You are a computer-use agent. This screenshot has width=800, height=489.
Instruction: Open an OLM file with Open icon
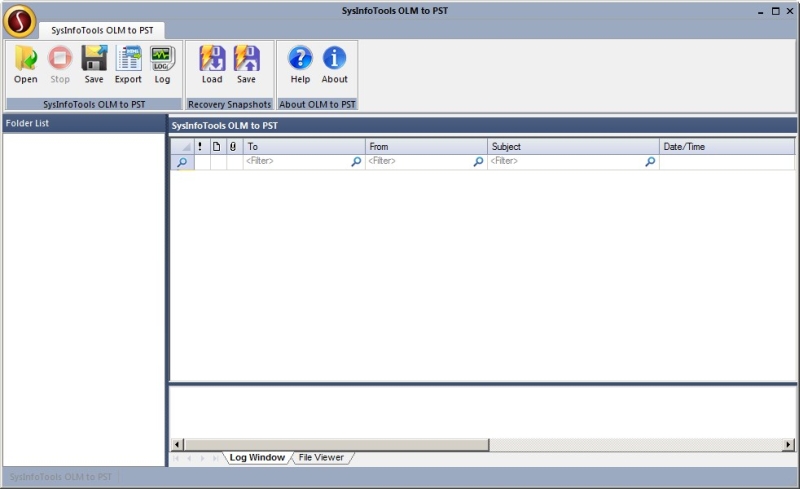click(x=26, y=64)
